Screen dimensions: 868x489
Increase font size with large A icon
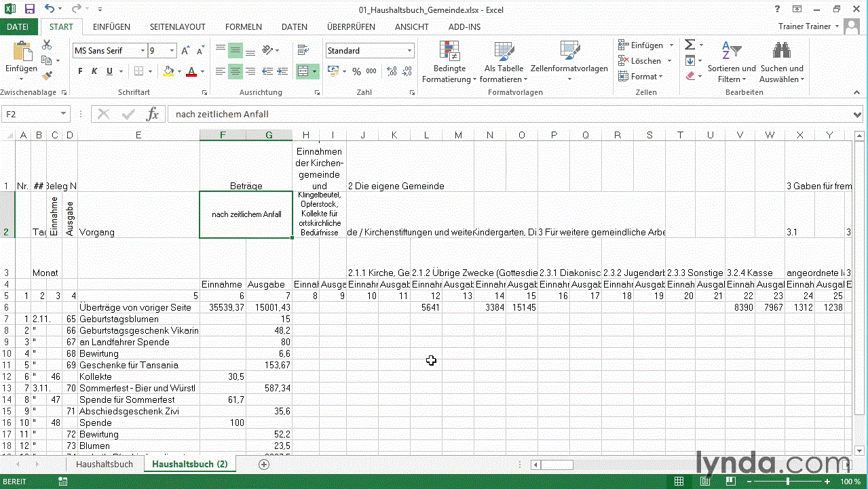point(185,51)
